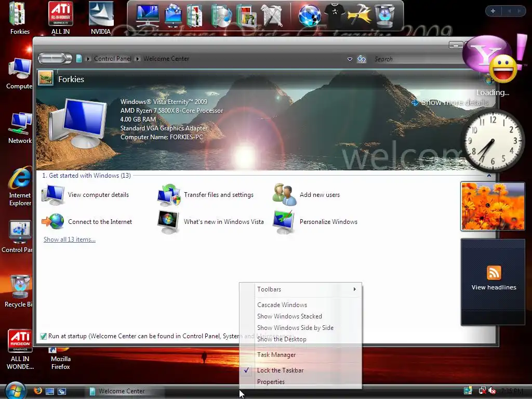Click the black t-shirt icon in the dock

pyautogui.click(x=335, y=14)
